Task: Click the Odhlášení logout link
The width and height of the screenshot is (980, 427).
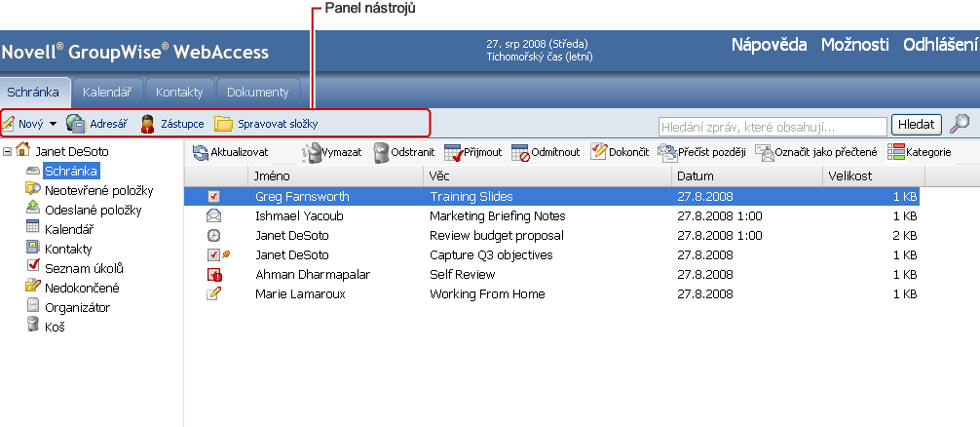Action: tap(941, 45)
